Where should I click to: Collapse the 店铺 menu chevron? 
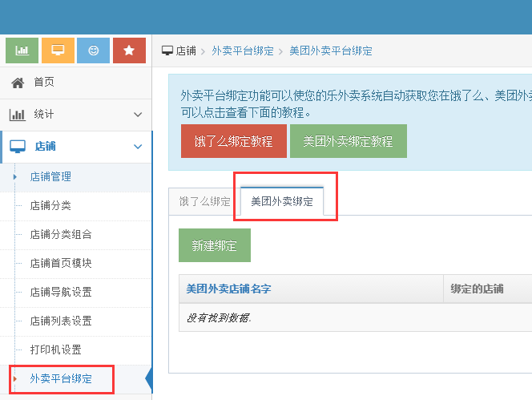(x=138, y=147)
